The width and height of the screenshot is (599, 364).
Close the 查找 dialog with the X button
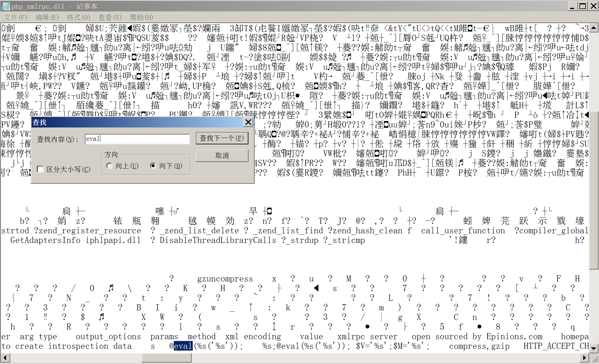(248, 122)
